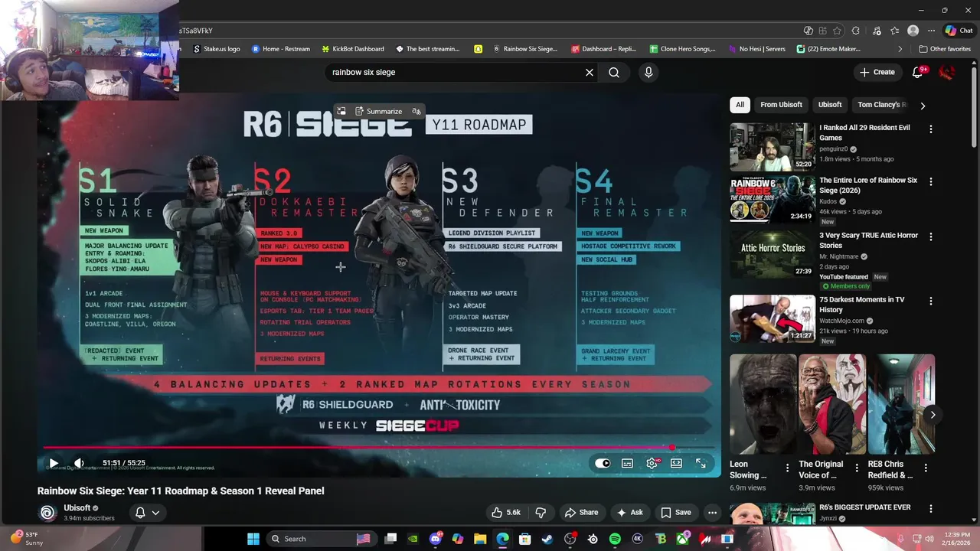Open the Ubisoft channel name link
Viewport: 980px width, 551px height.
(77, 508)
